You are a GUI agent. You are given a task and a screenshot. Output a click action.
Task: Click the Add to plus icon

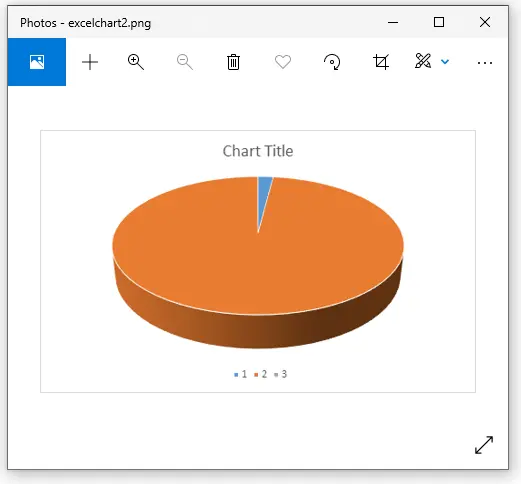coord(90,62)
